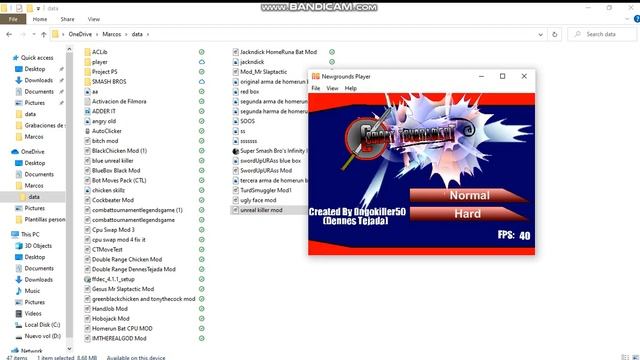Click the Search data field
640x360 pixels.
coord(602,34)
